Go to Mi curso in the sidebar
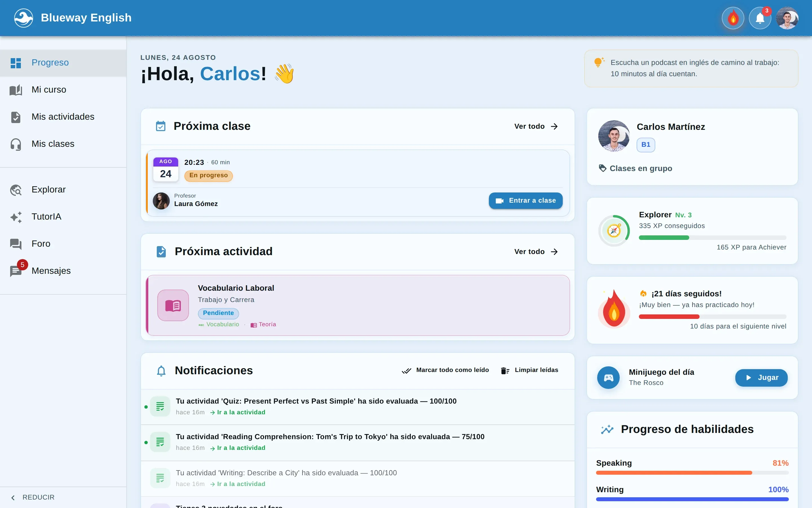This screenshot has width=812, height=508. tap(63, 90)
